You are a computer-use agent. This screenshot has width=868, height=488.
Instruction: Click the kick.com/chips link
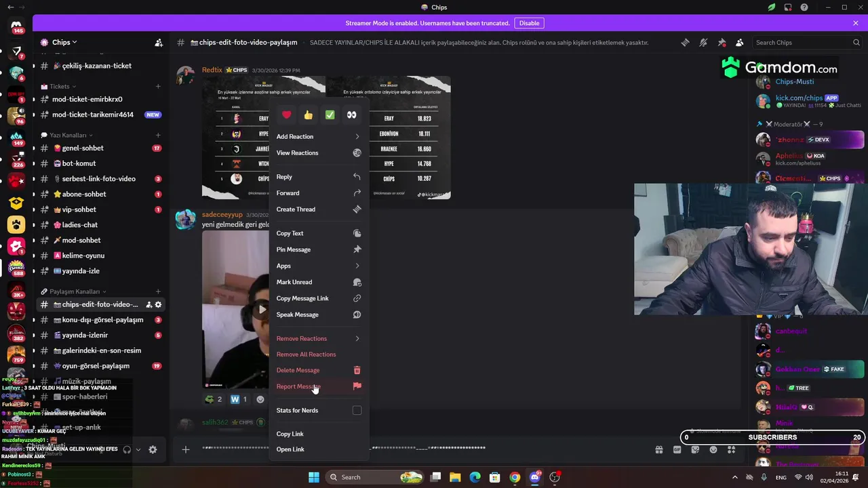pyautogui.click(x=799, y=98)
